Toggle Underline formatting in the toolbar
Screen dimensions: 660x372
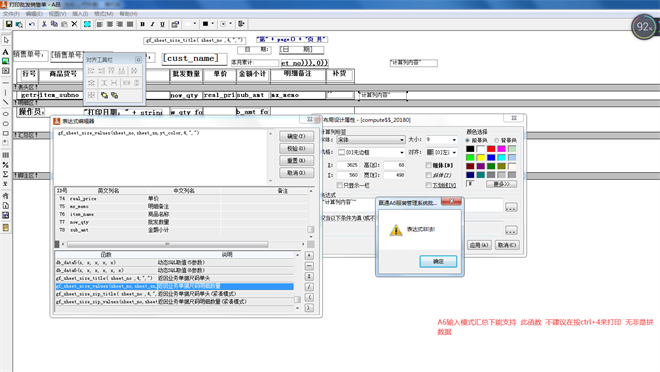pyautogui.click(x=162, y=24)
